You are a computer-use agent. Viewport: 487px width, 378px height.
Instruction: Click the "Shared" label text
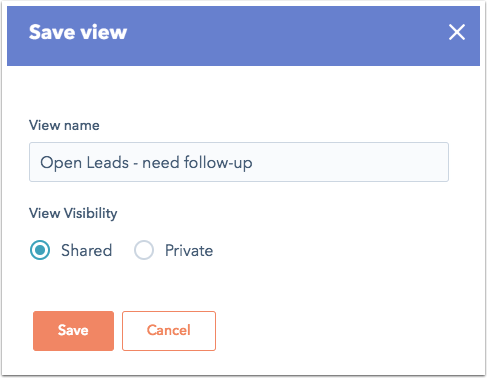pyautogui.click(x=87, y=250)
